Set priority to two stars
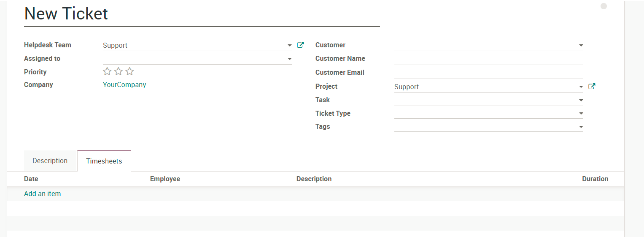 [119, 71]
